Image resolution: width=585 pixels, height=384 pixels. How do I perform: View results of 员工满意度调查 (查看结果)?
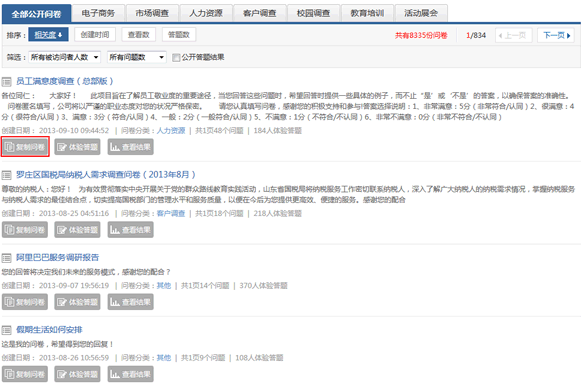click(x=131, y=147)
